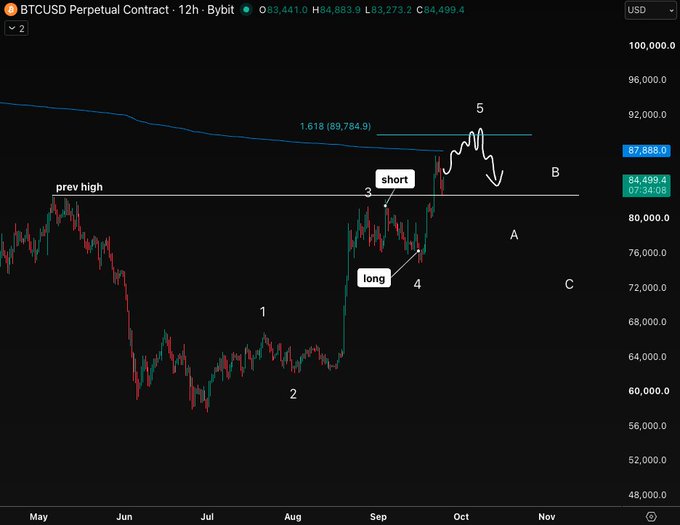Screen dimensions: 680x525
Task: Select corrective wave label 'C'
Action: [x=569, y=284]
